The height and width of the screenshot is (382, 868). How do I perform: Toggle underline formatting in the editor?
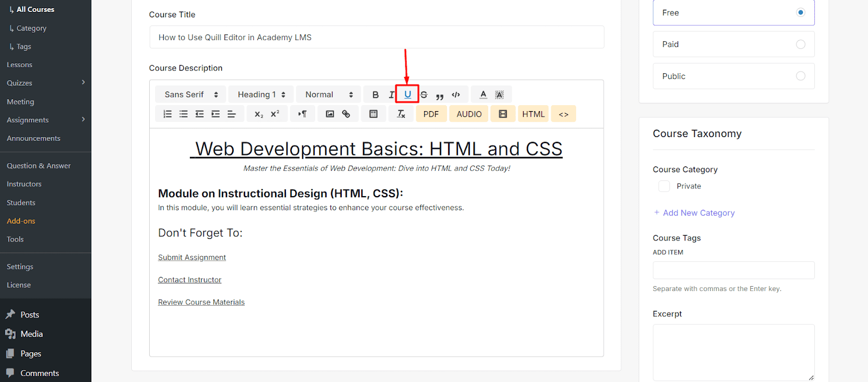click(x=407, y=94)
